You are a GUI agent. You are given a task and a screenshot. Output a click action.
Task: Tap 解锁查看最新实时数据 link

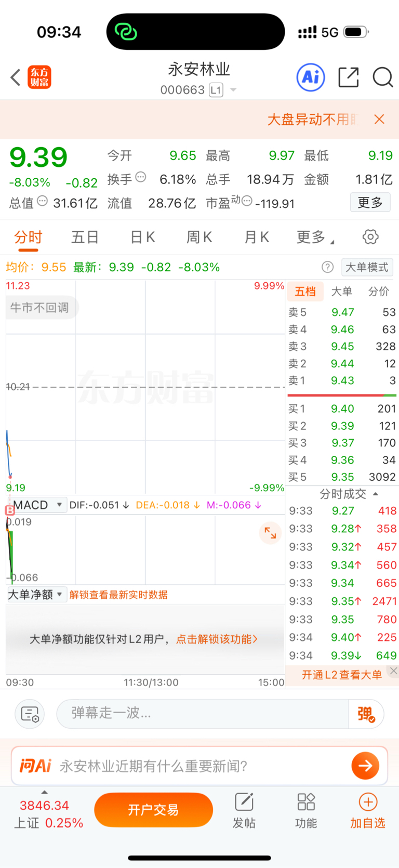point(118,595)
